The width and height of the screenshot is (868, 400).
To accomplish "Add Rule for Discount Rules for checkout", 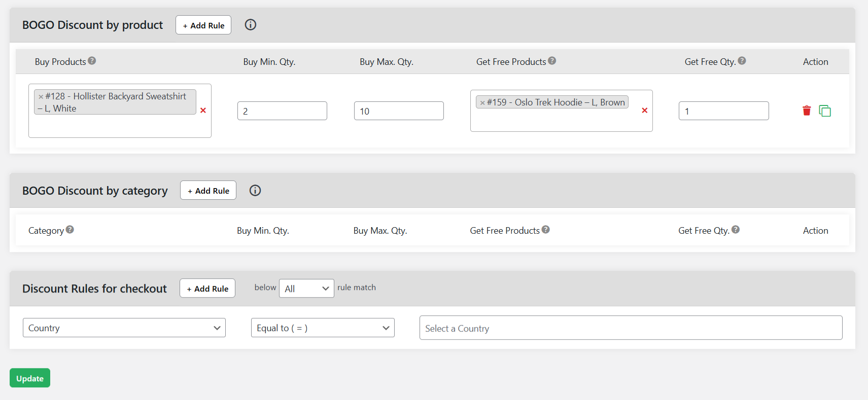I will [207, 288].
